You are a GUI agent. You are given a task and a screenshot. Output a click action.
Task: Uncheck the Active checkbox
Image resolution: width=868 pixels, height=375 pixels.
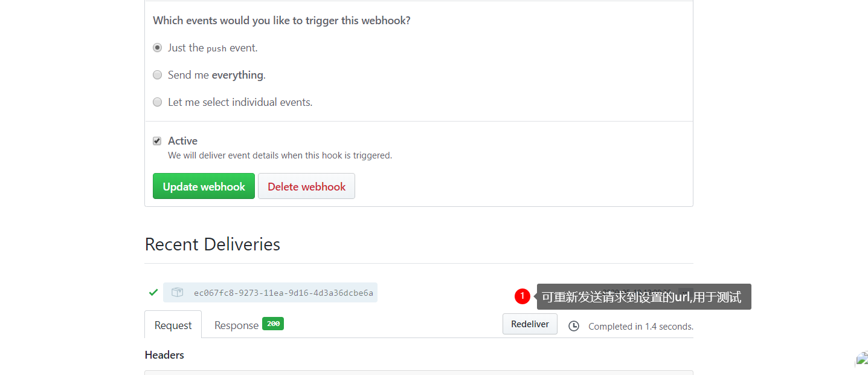coord(157,141)
